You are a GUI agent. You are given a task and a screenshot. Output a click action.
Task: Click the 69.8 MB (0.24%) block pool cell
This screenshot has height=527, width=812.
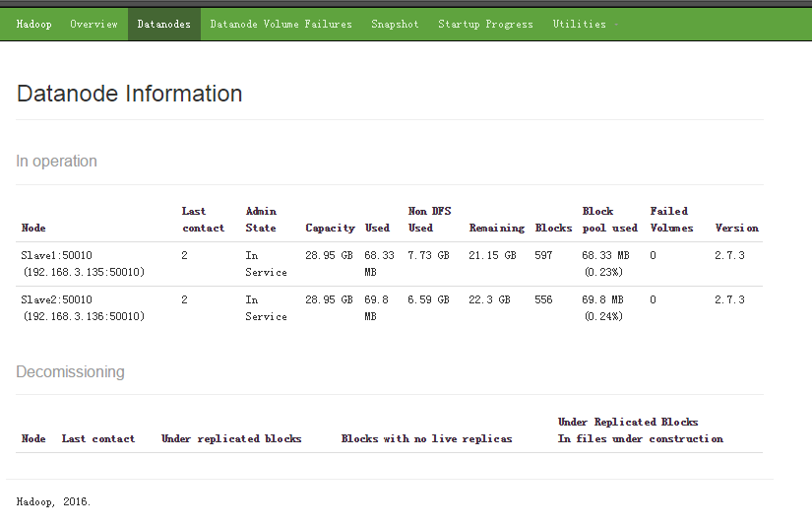602,307
